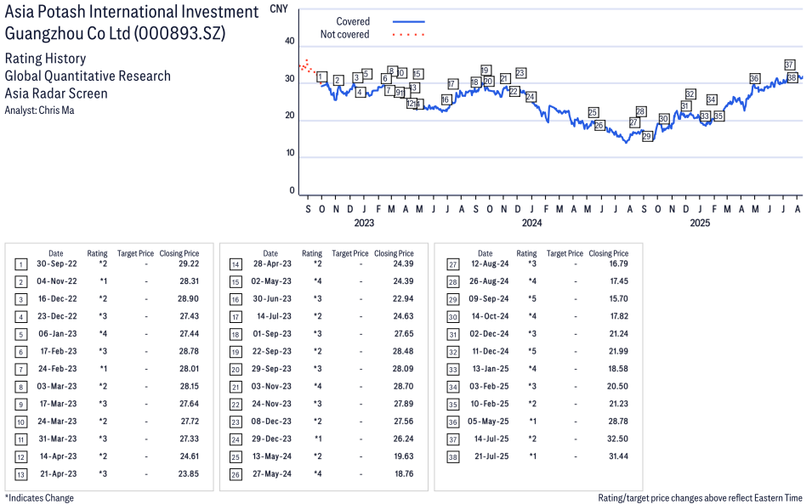Click marker 4 on the price chart
Screen dimensions: 812x504
click(x=361, y=93)
